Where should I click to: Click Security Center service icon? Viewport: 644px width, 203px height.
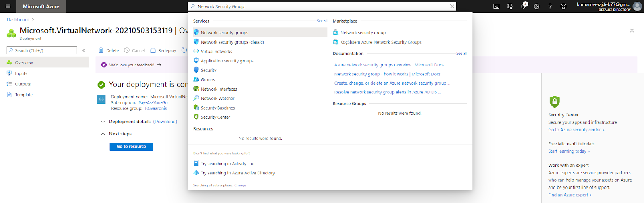point(196,117)
